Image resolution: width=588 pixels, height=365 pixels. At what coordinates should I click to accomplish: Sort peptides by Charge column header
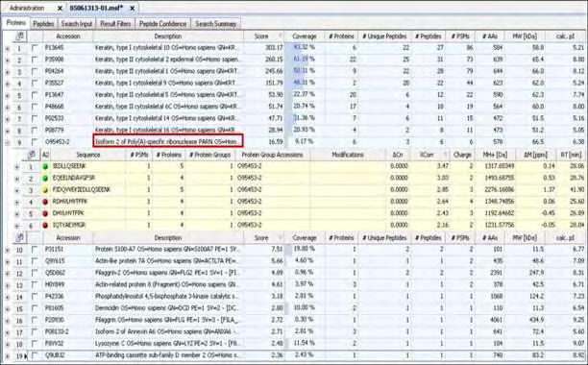462,155
